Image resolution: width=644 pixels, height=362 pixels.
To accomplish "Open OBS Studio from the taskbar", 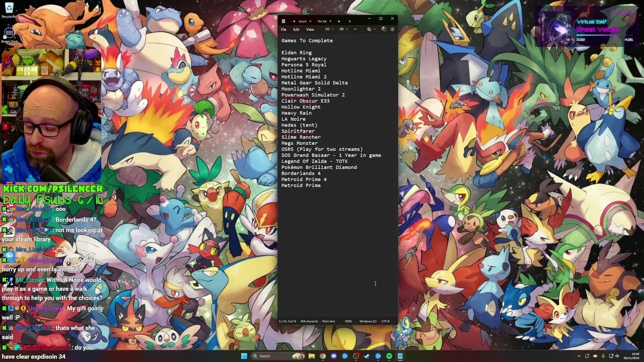I will click(356, 356).
